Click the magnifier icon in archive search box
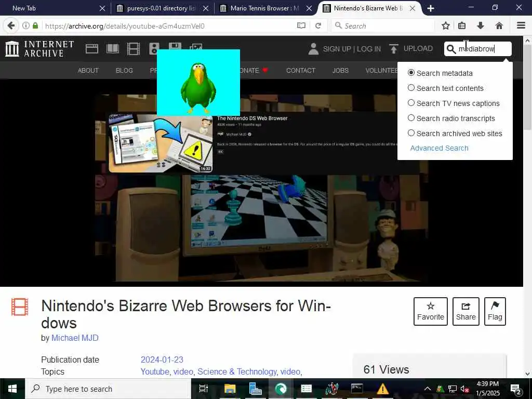This screenshot has height=399, width=532. click(x=451, y=49)
